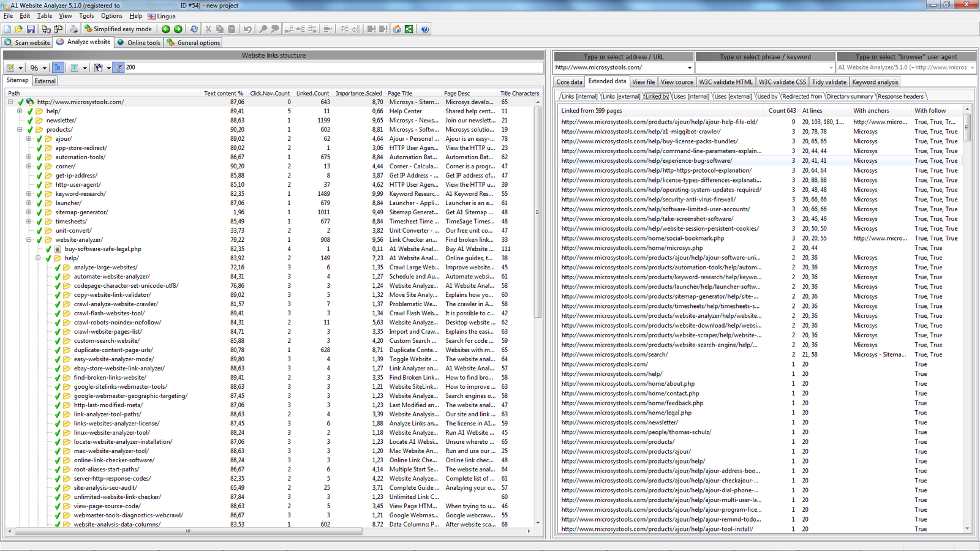This screenshot has width=980, height=551.
Task: Click the column layout icon in the filter toolbar
Action: click(x=74, y=67)
